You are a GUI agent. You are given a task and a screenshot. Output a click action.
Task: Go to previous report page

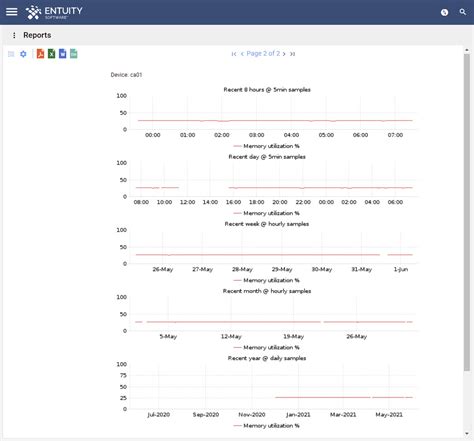tap(242, 54)
